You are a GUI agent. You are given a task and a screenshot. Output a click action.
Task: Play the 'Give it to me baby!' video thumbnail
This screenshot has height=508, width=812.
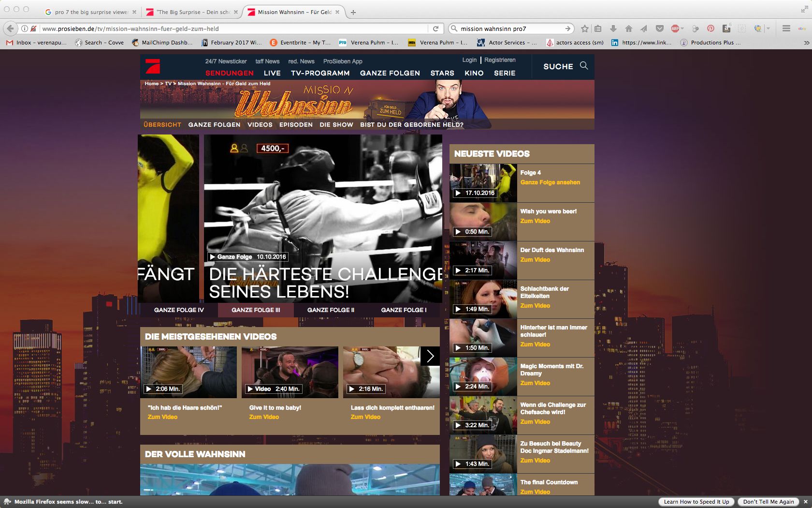tap(290, 372)
